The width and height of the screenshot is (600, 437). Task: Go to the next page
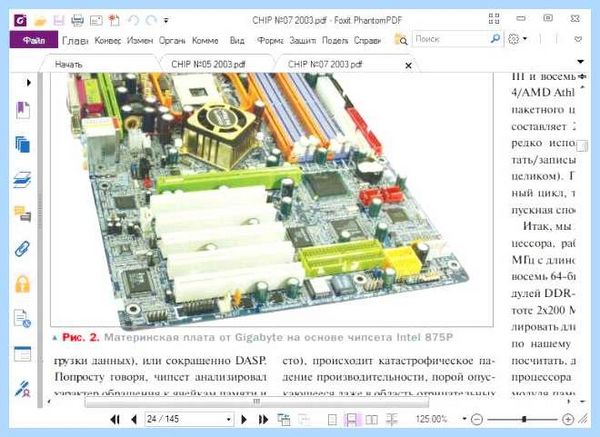(244, 420)
